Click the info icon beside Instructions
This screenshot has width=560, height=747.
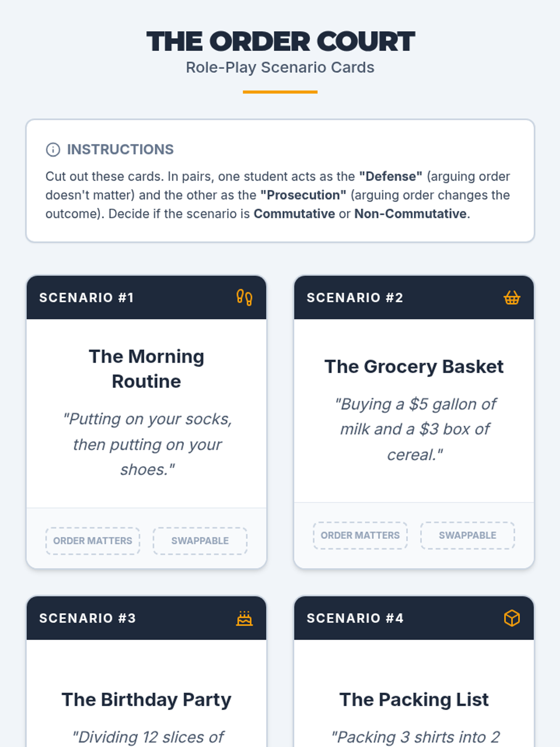pyautogui.click(x=53, y=149)
